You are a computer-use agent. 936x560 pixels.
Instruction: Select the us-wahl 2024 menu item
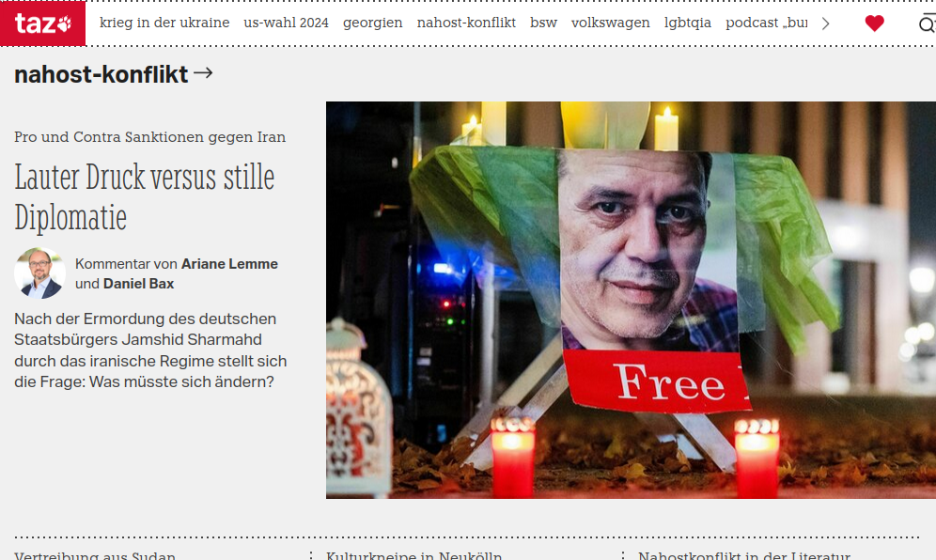click(x=286, y=23)
